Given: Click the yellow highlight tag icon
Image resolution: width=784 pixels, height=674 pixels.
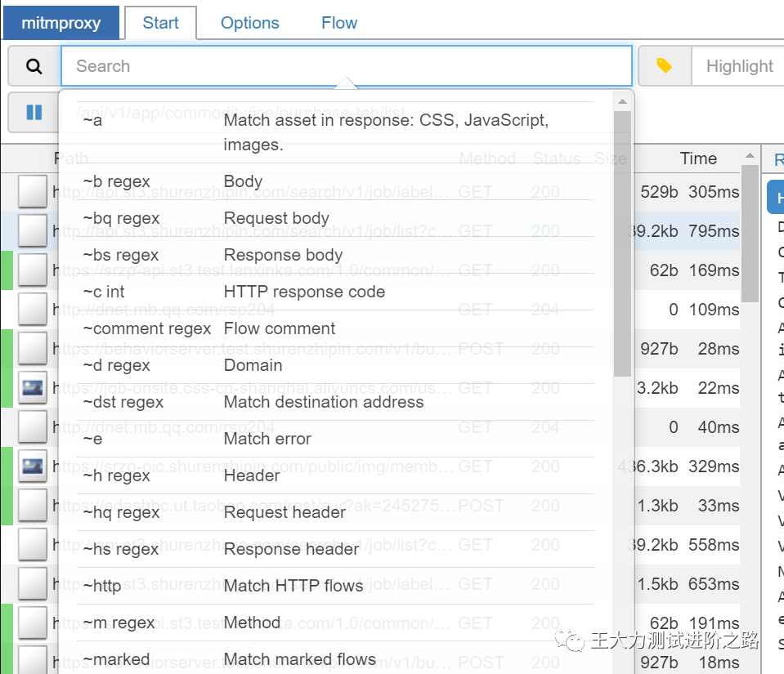Looking at the screenshot, I should [x=664, y=65].
